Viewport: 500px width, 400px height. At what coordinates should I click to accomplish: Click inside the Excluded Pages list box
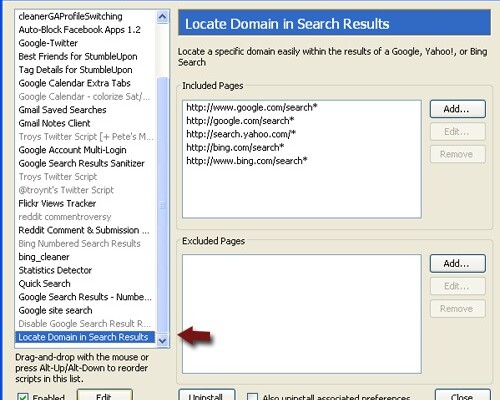[x=302, y=314]
